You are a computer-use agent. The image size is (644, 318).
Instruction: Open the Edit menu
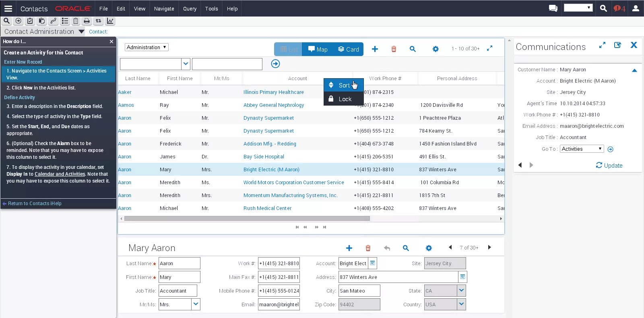click(121, 8)
